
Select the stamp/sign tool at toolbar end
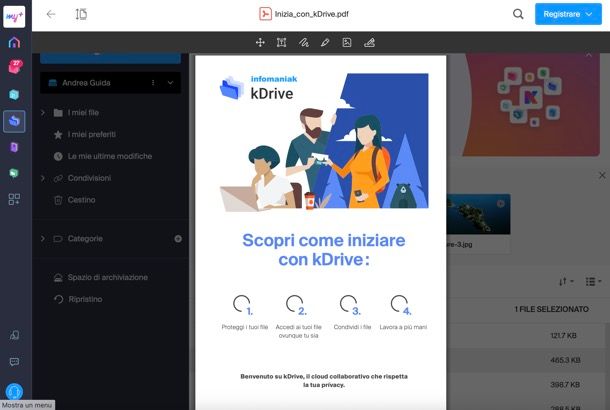click(369, 42)
